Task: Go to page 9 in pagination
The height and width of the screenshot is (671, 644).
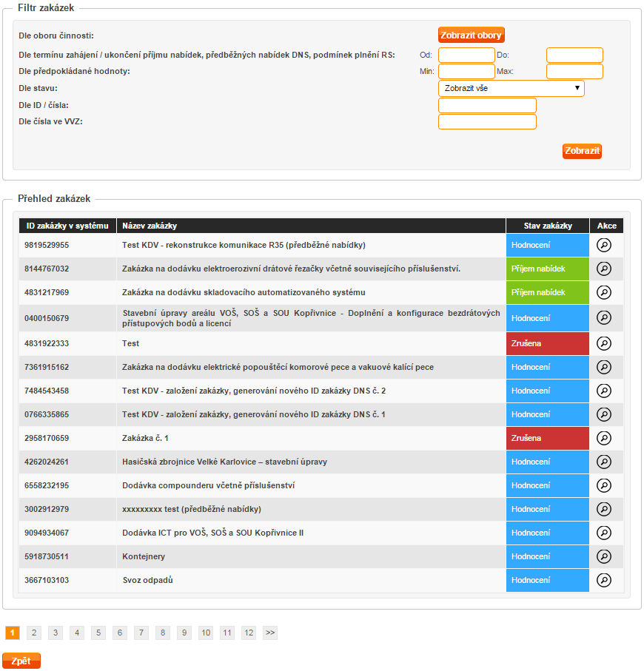Action: point(184,633)
